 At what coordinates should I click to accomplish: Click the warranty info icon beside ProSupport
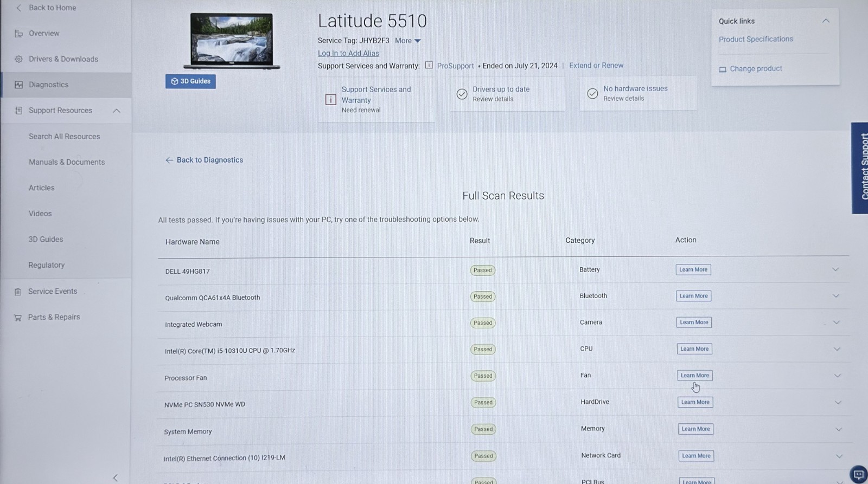(x=429, y=66)
